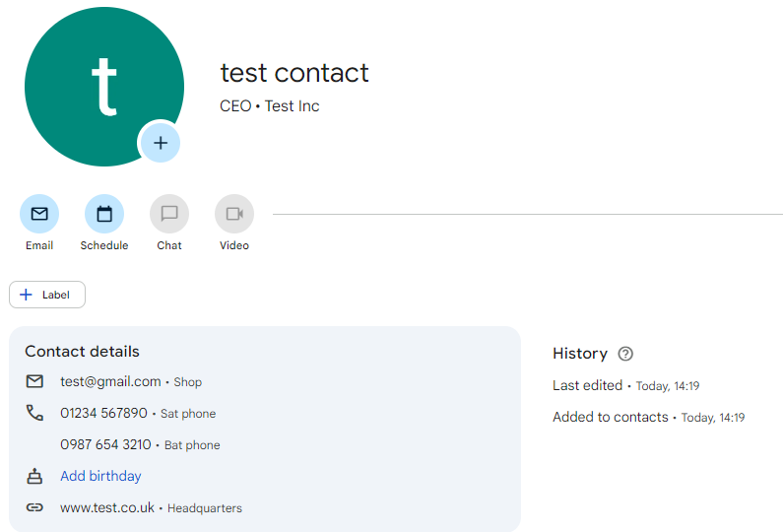This screenshot has height=532, width=783.
Task: Click the History help question icon
Action: pos(625,354)
